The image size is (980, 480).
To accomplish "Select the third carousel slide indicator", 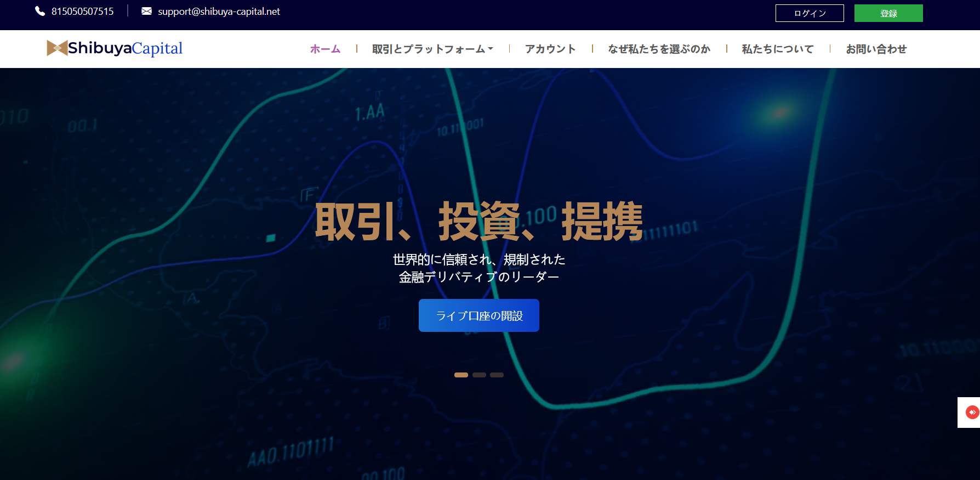I will click(497, 375).
